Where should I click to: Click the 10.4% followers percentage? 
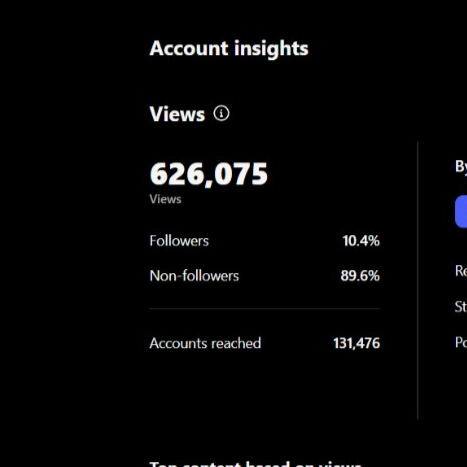361,241
